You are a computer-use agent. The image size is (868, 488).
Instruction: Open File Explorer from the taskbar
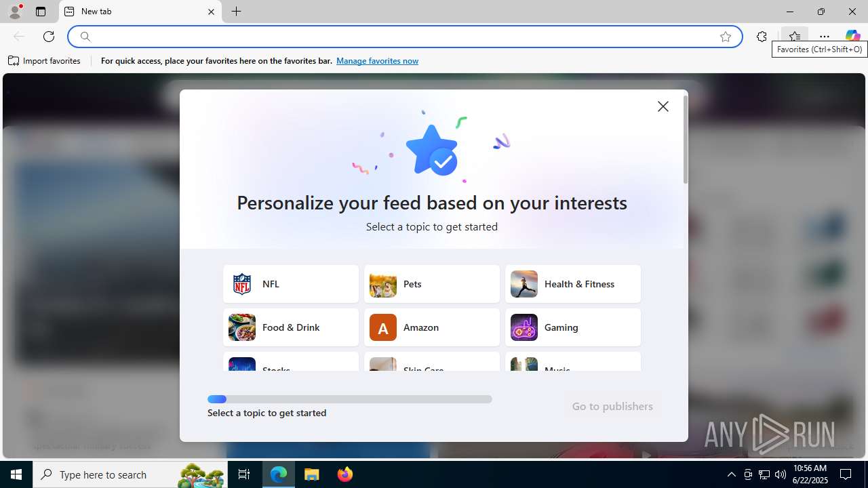312,474
